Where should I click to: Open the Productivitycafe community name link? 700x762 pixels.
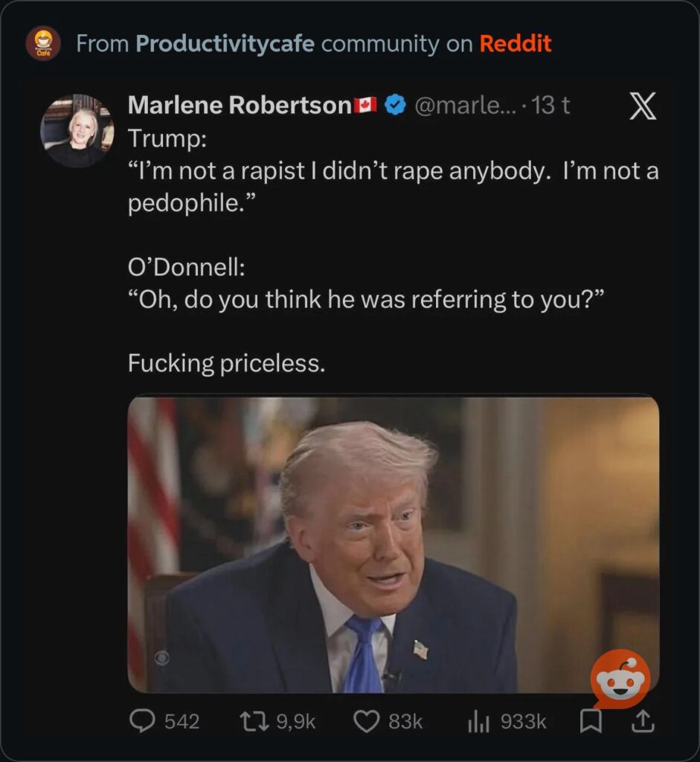point(224,44)
